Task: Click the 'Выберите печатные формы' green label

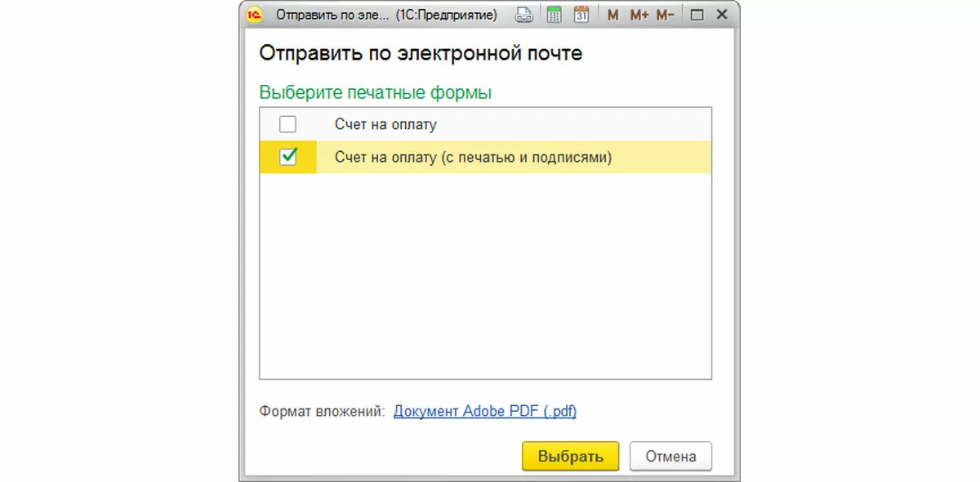Action: click(375, 92)
